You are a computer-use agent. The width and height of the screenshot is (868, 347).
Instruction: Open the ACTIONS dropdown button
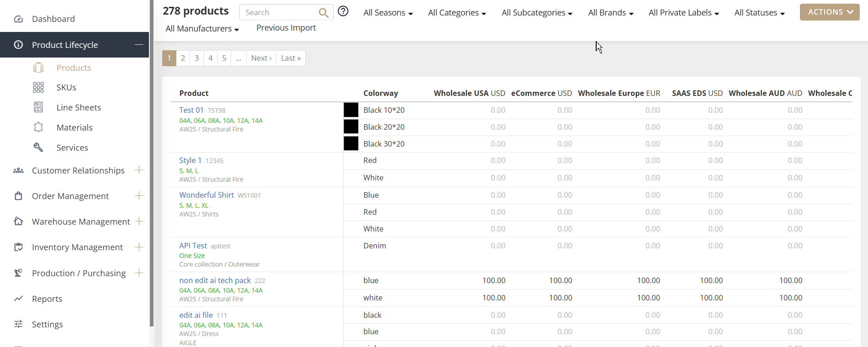click(829, 12)
